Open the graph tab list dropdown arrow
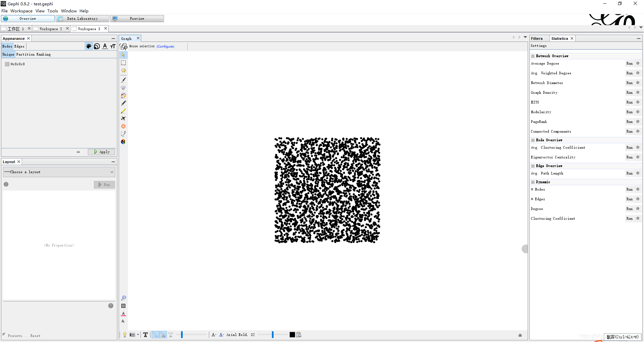The height and width of the screenshot is (342, 644). 525,37
